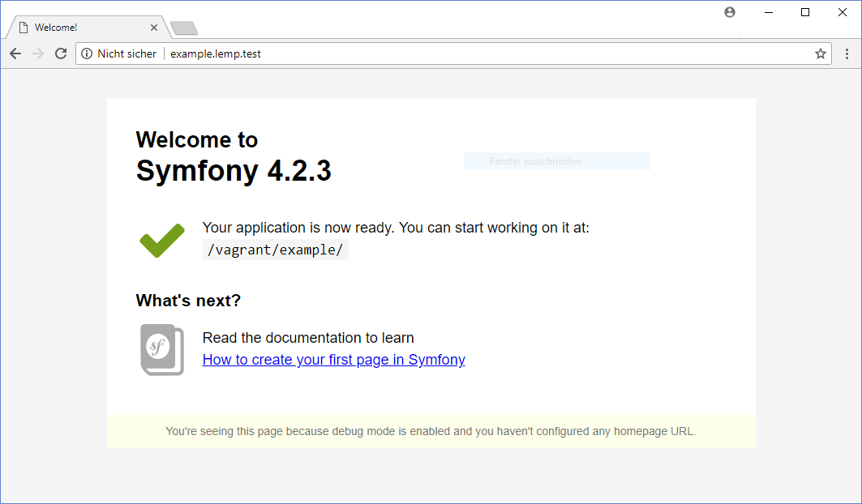
Task: Click the /vagrant/example/ path text
Action: pos(276,250)
